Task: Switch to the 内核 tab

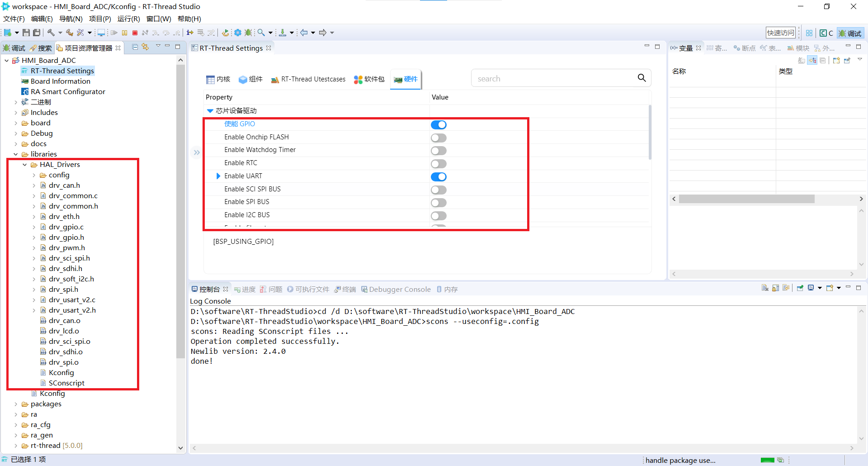Action: tap(218, 79)
